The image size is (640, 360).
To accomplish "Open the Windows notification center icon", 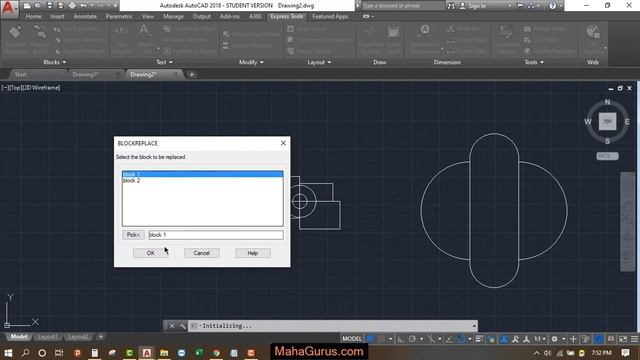I will pyautogui.click(x=625, y=353).
